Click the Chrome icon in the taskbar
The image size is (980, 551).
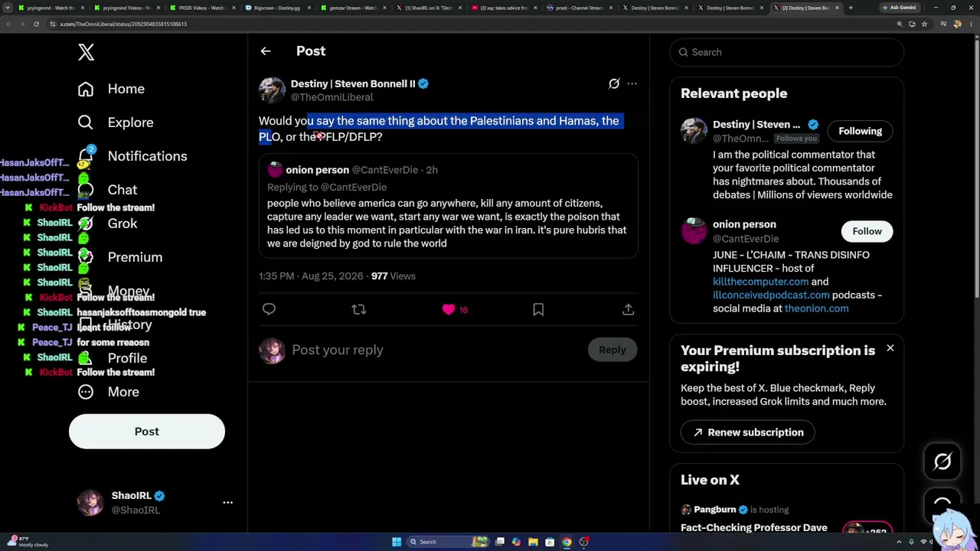(567, 542)
